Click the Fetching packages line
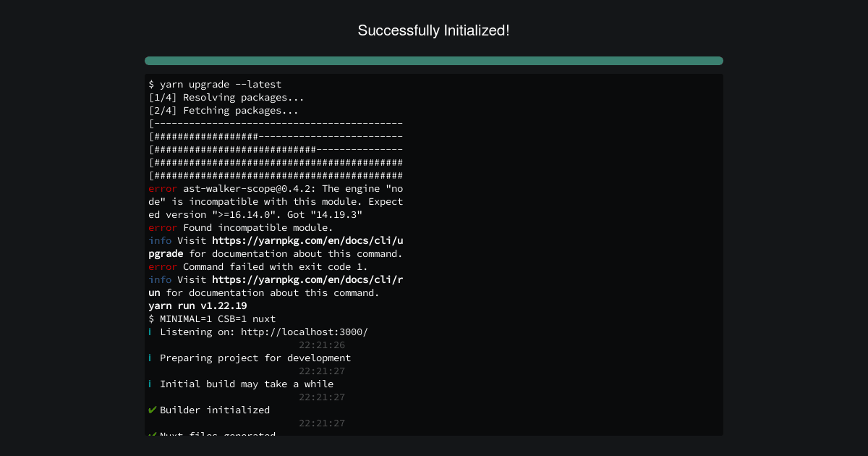Viewport: 868px width, 456px height. [x=224, y=110]
